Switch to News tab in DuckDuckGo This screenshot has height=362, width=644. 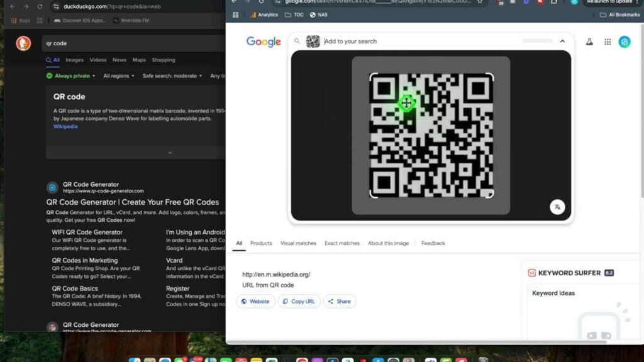(x=119, y=60)
